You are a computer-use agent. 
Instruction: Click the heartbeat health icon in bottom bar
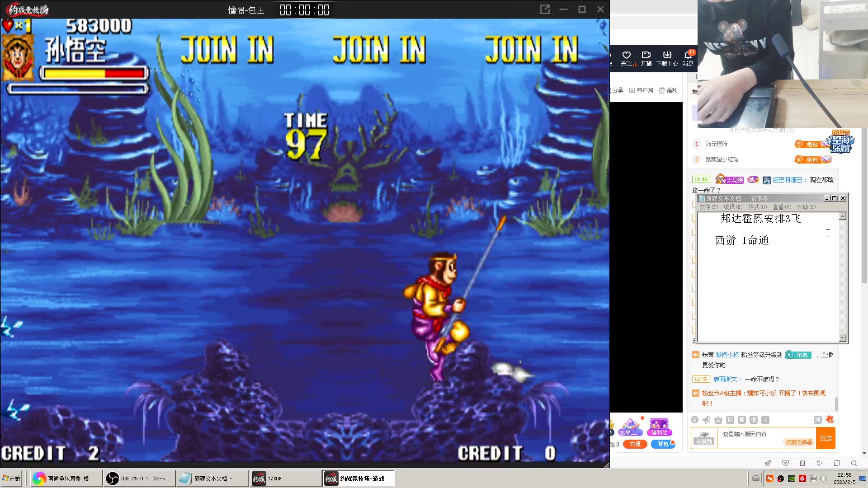(x=785, y=463)
